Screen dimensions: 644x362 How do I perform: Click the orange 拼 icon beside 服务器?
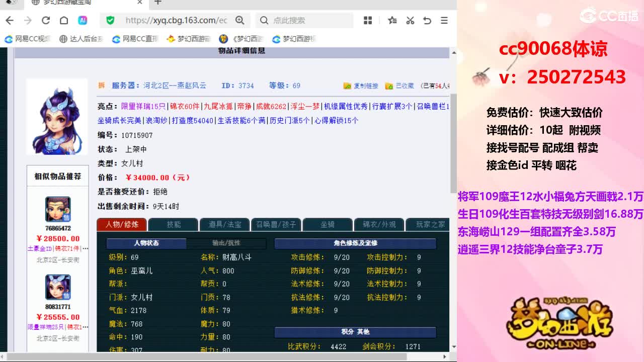[x=102, y=85]
